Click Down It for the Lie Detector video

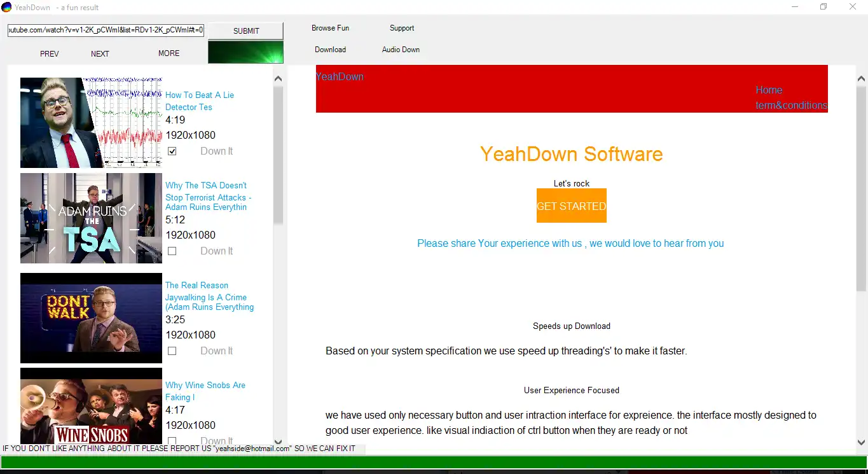216,151
